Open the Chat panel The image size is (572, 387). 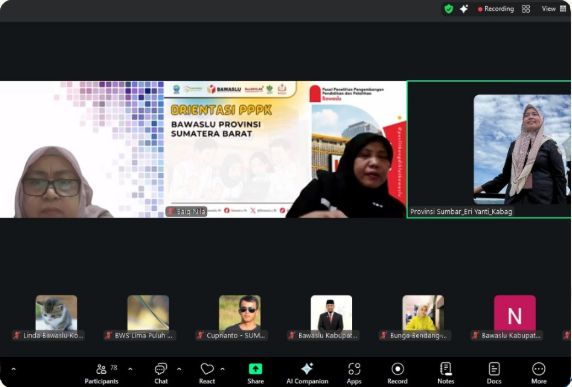pos(161,374)
